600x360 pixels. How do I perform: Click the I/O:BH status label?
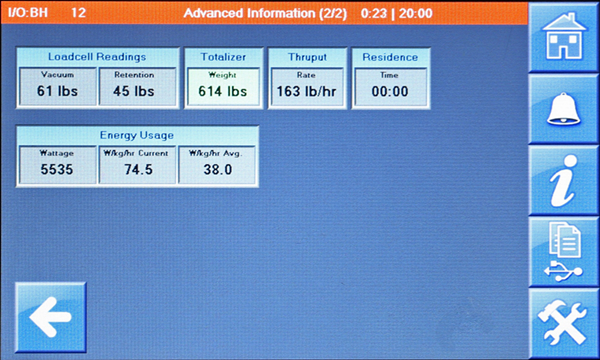(x=28, y=13)
